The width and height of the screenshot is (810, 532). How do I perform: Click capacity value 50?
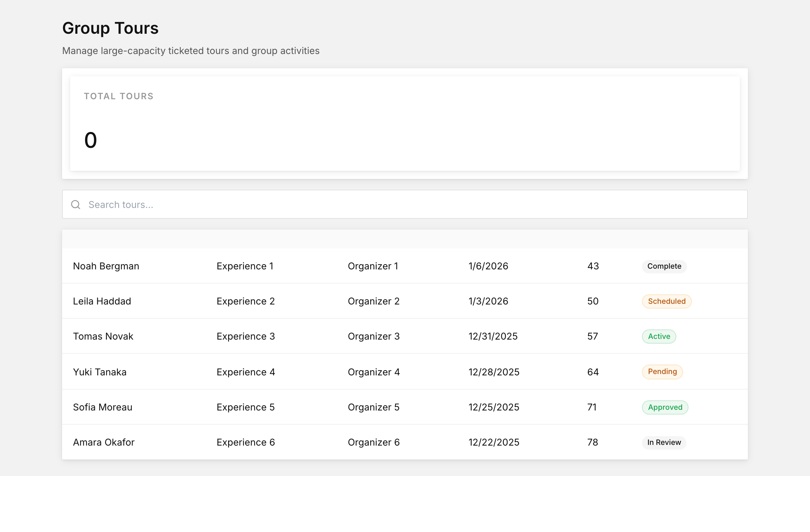[x=593, y=301]
